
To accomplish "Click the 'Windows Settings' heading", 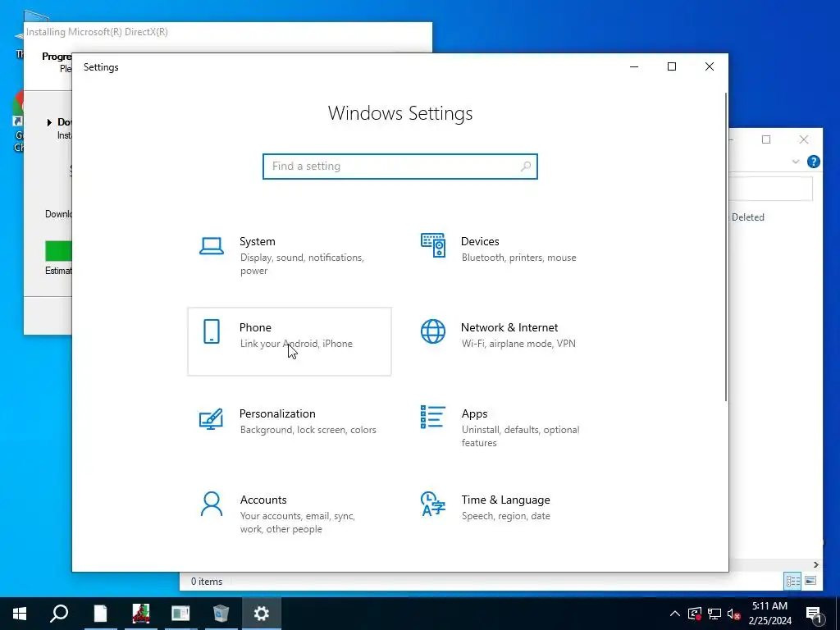I will pyautogui.click(x=400, y=113).
